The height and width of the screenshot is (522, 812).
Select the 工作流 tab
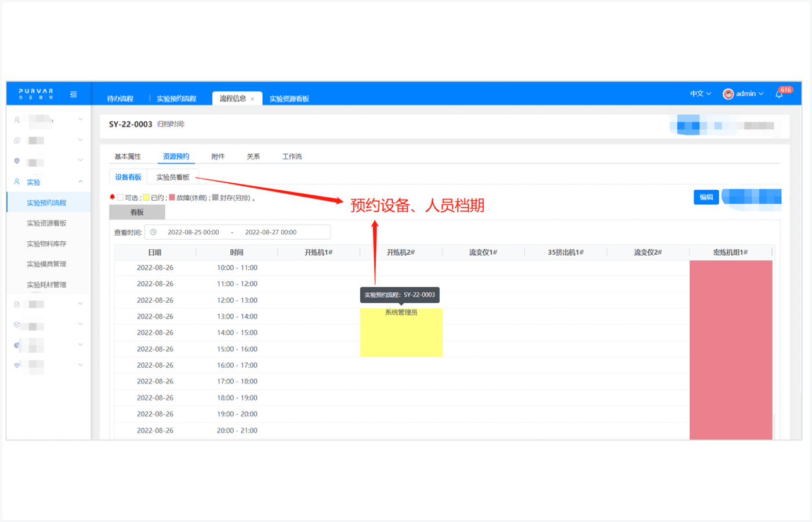292,157
